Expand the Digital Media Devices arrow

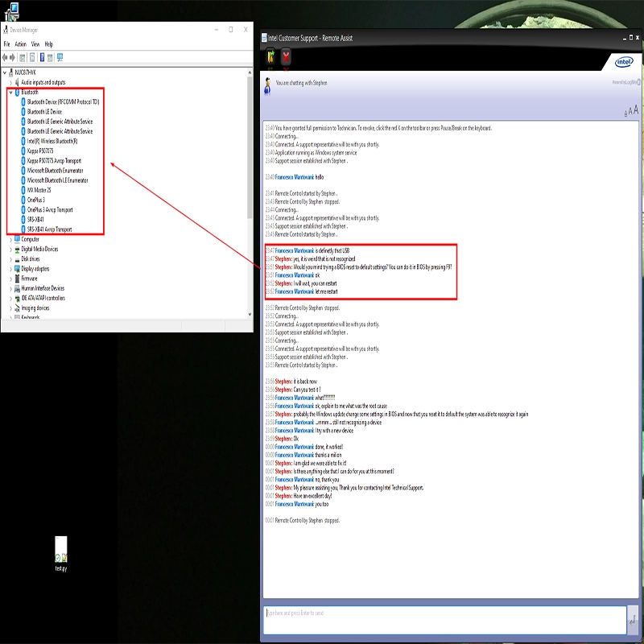(11, 249)
